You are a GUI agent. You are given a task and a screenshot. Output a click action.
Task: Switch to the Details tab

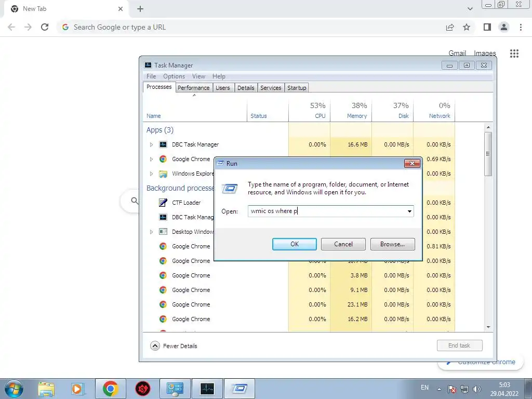tap(246, 88)
